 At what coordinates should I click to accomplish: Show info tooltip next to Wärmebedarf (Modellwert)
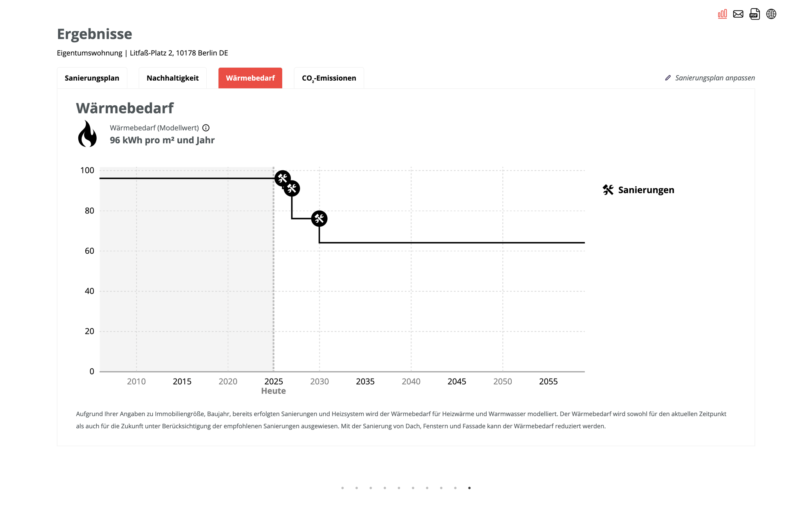(206, 128)
